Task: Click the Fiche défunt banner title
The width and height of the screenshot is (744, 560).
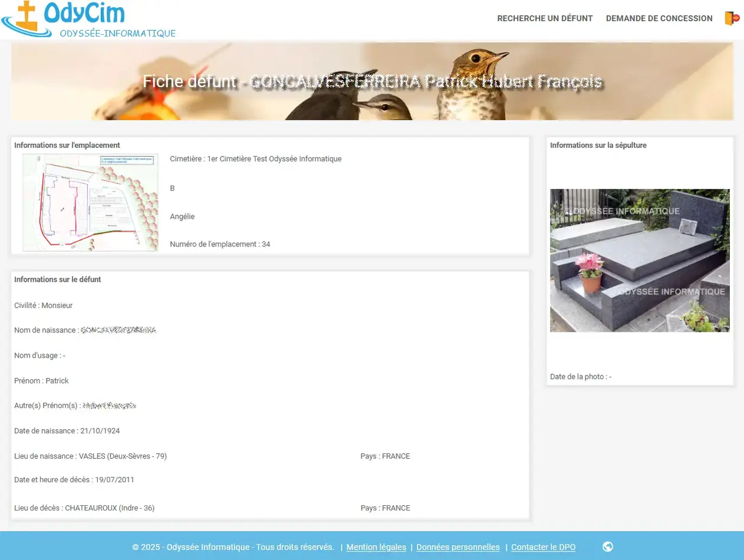Action: click(372, 81)
